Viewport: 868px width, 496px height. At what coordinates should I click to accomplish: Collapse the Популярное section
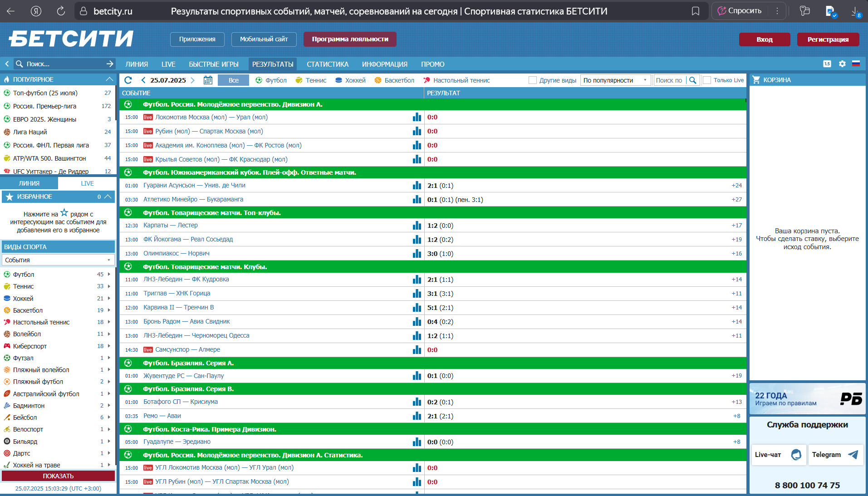pyautogui.click(x=109, y=79)
